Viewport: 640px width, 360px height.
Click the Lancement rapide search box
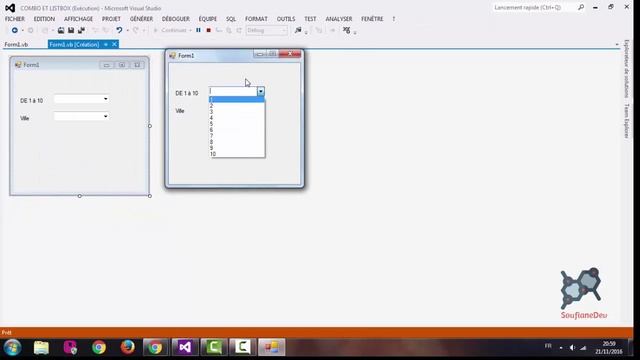tap(533, 7)
